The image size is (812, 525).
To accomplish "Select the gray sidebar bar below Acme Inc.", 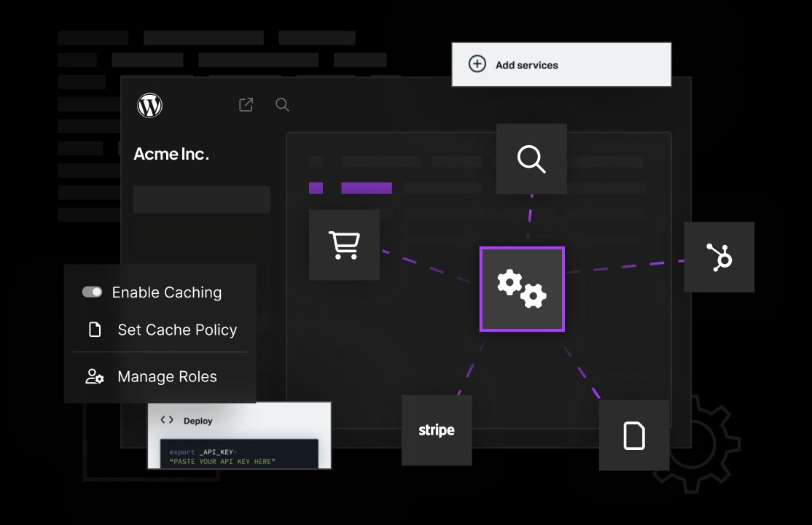I will 201,199.
